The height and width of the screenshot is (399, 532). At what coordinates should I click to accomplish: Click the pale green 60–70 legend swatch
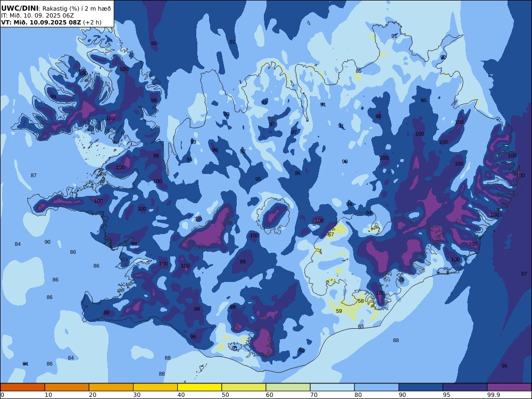[288, 387]
